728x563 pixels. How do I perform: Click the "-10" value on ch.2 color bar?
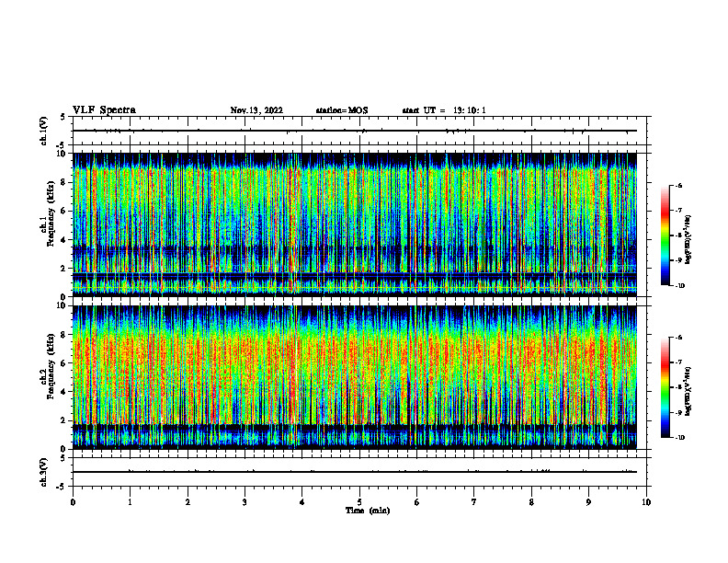pos(679,438)
